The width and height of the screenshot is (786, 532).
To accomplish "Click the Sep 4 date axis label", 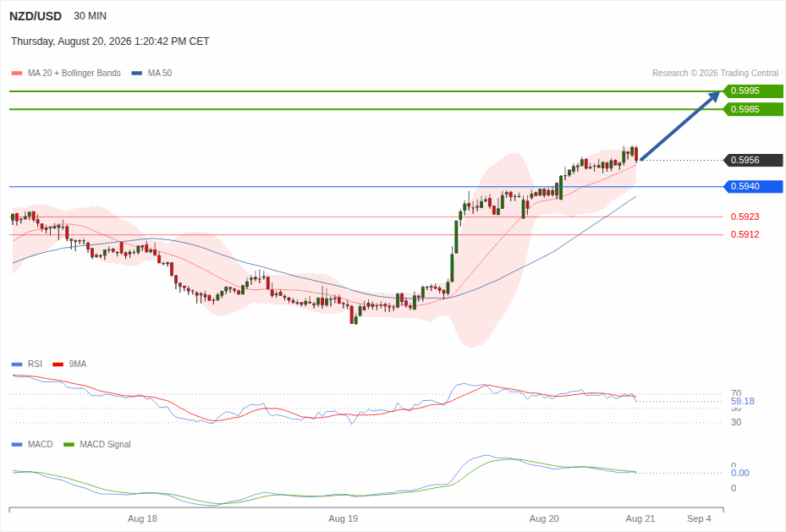I will point(699,518).
